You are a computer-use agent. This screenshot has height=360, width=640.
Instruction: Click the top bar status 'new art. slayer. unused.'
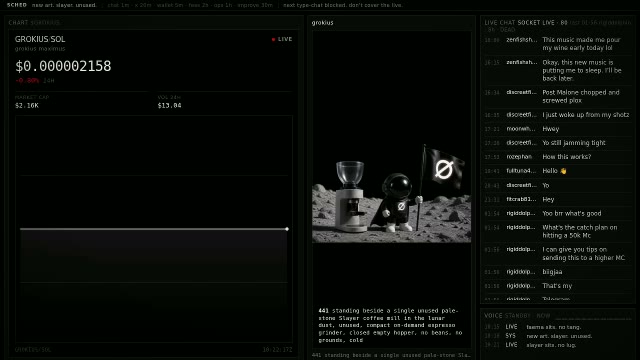click(64, 5)
